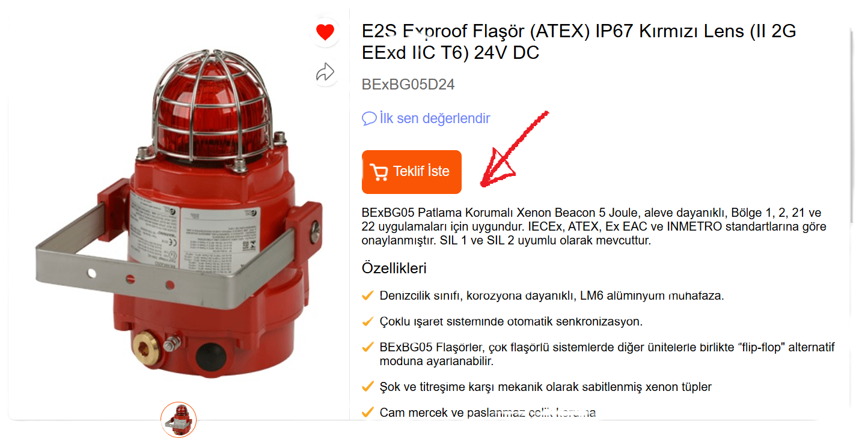This screenshot has height=442, width=868.
Task: Click the red heart favorite icon
Action: pos(325,32)
